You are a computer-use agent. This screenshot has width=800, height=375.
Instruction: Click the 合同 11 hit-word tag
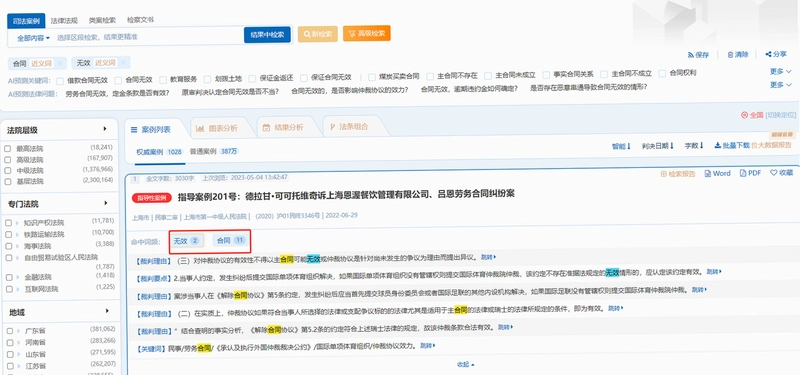click(231, 240)
